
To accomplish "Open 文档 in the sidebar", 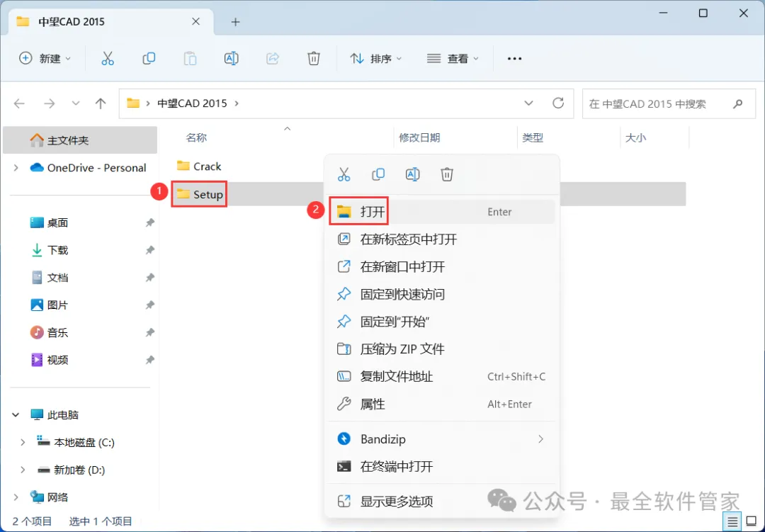I will [x=57, y=278].
